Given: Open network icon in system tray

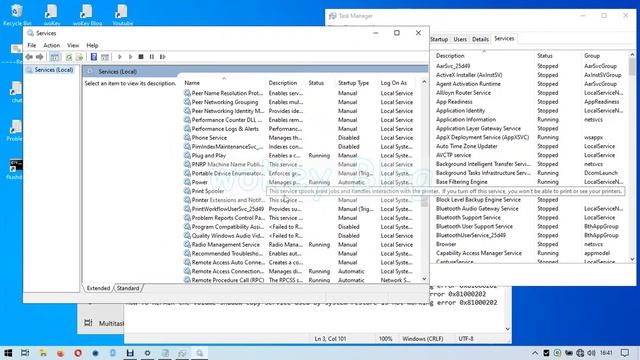Looking at the screenshot, I should pyautogui.click(x=580, y=353).
